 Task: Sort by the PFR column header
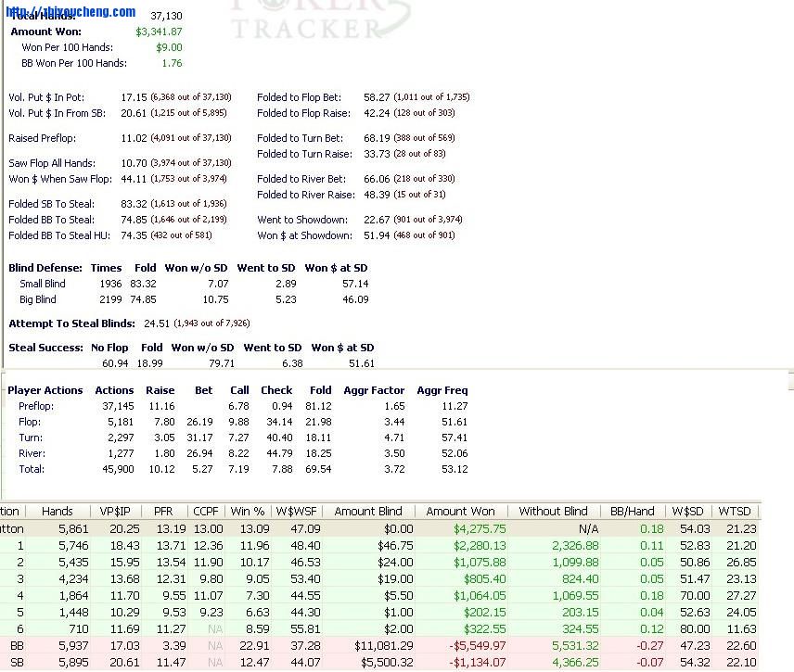pos(162,511)
